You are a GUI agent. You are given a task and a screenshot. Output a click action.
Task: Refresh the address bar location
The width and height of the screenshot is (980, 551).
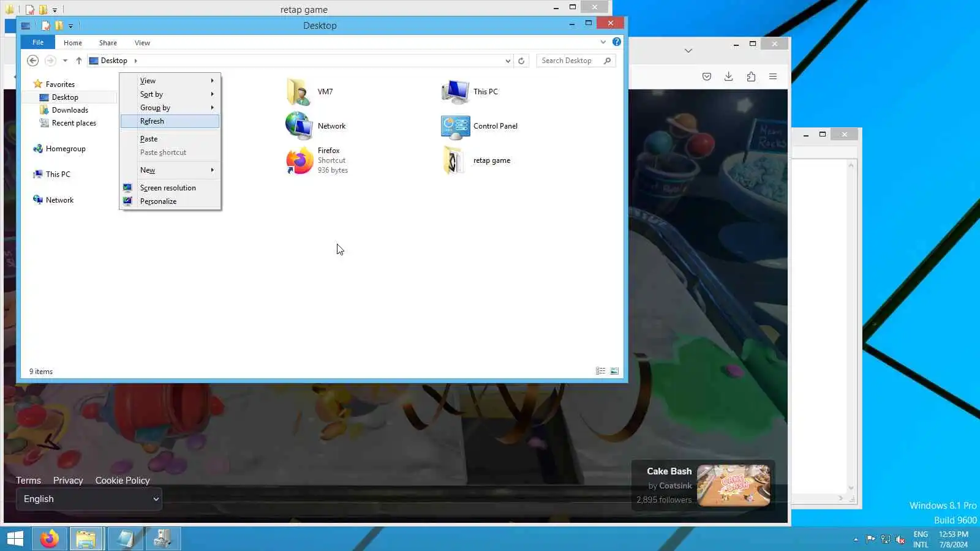pyautogui.click(x=521, y=61)
